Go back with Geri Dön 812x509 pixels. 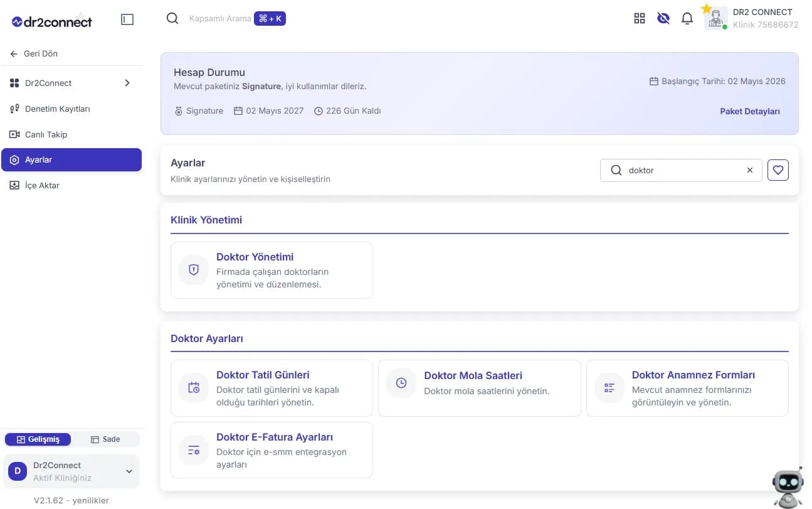[x=34, y=54]
